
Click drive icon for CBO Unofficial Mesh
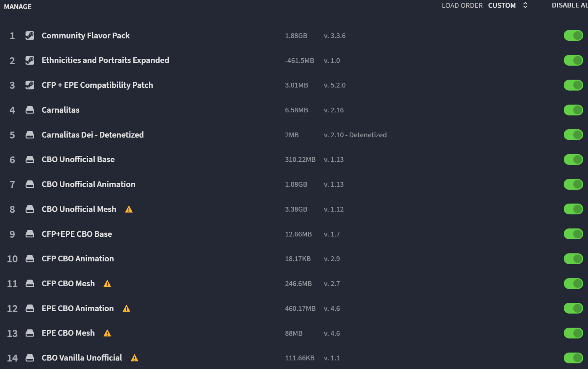(30, 209)
